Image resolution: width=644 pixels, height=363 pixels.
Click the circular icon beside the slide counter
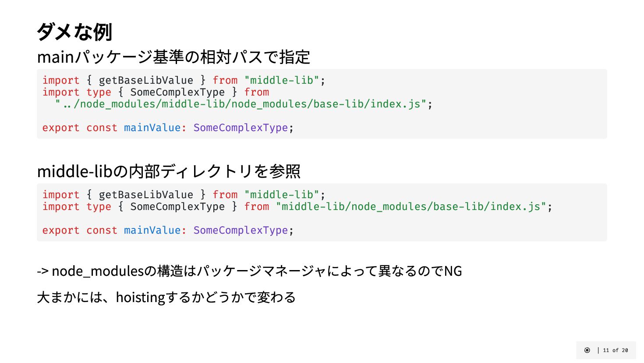click(587, 350)
